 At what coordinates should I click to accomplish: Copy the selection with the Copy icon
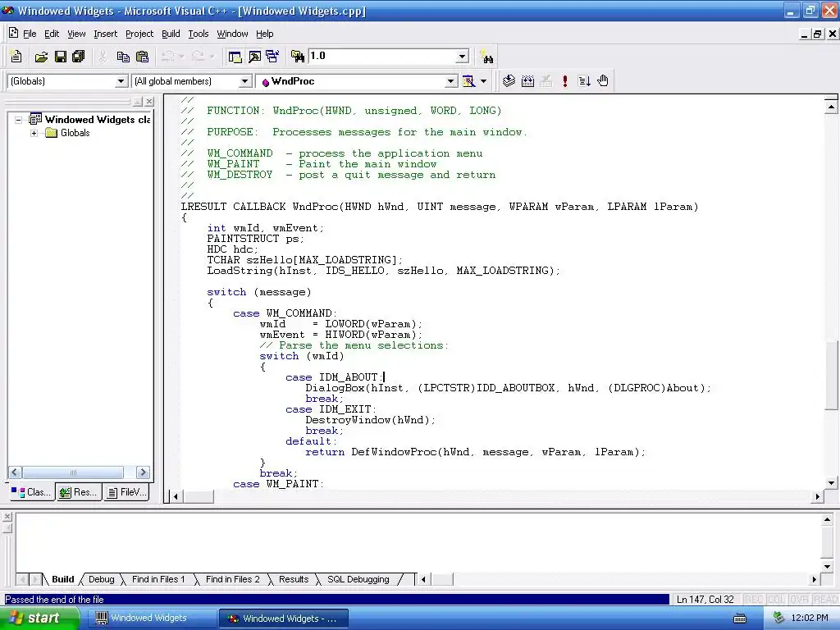tap(123, 57)
